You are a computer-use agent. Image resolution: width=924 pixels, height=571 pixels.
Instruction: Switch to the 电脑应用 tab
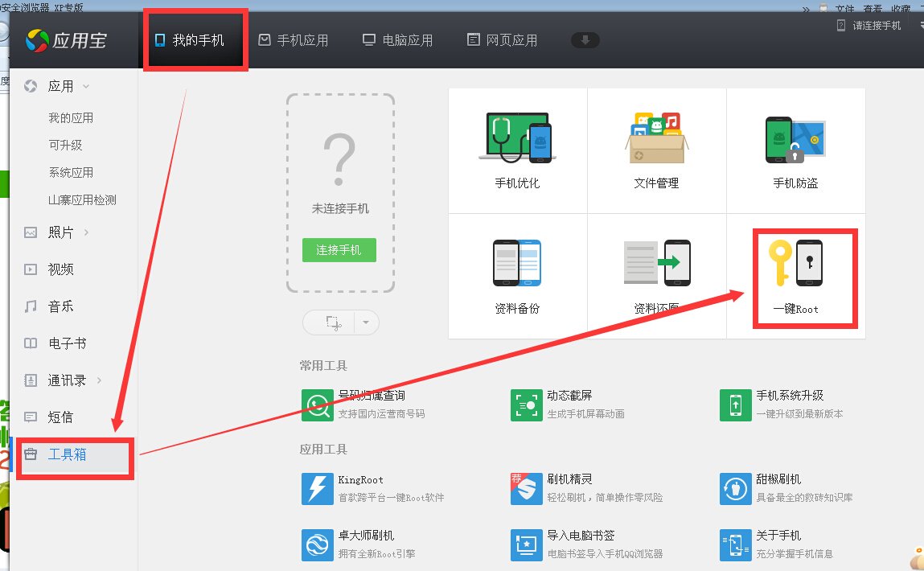point(397,40)
